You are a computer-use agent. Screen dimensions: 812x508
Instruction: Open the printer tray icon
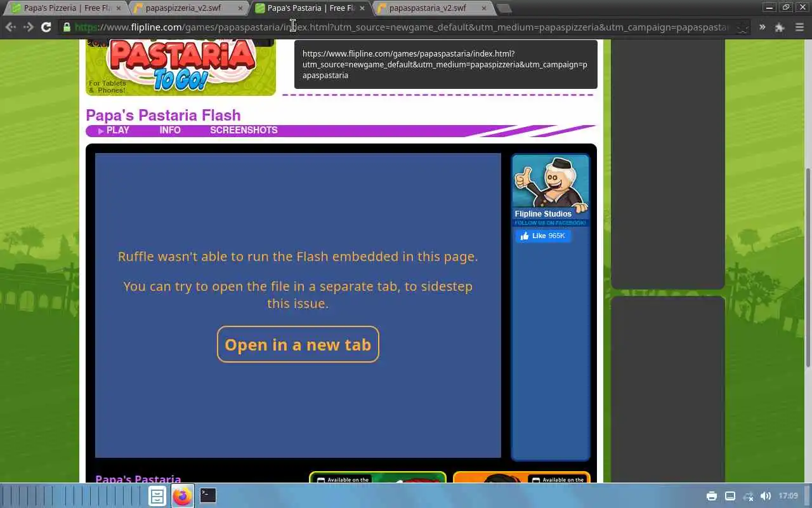click(x=712, y=496)
